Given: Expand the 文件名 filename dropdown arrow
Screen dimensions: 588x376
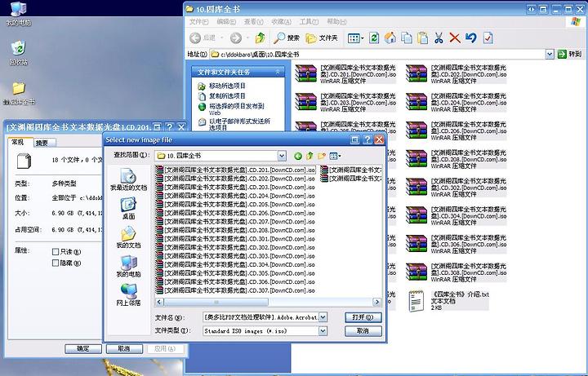Looking at the screenshot, I should pyautogui.click(x=323, y=317).
